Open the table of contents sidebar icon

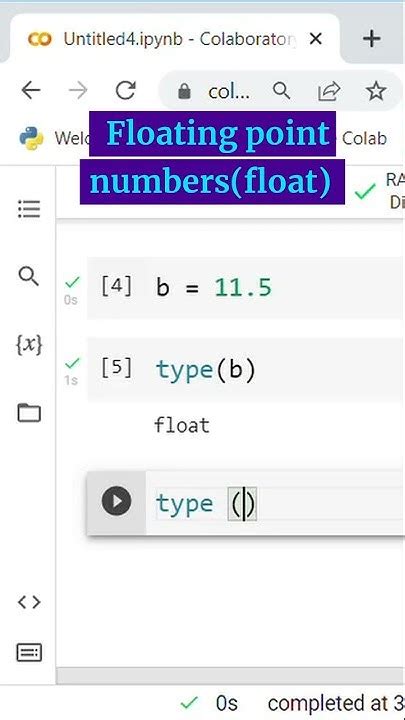(x=29, y=209)
